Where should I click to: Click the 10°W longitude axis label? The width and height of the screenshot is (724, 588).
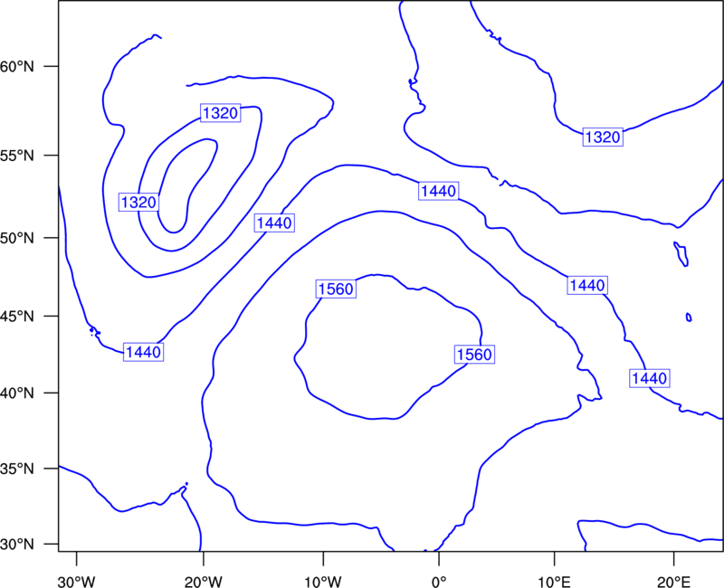point(323,582)
